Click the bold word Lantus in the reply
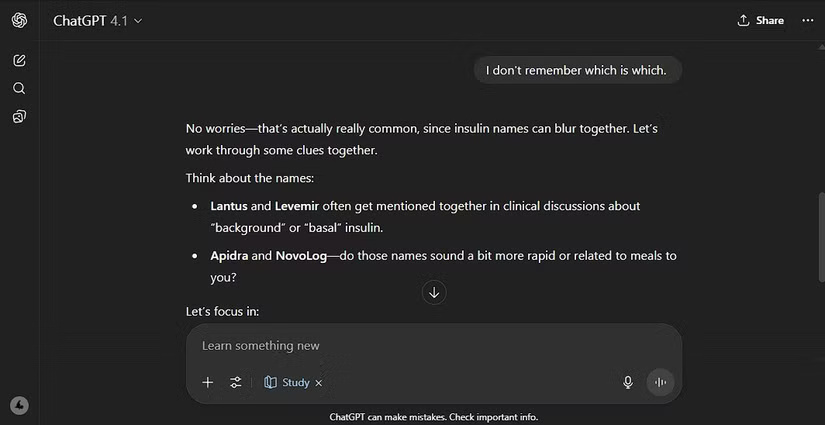This screenshot has height=425, width=825. 229,206
